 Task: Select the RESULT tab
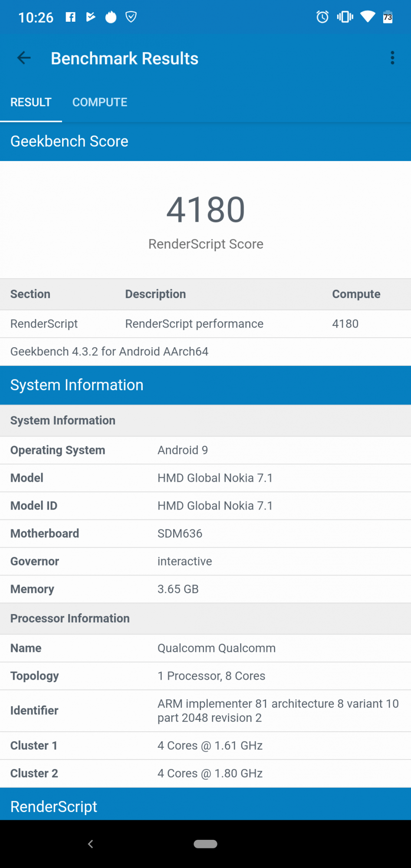[x=31, y=102]
